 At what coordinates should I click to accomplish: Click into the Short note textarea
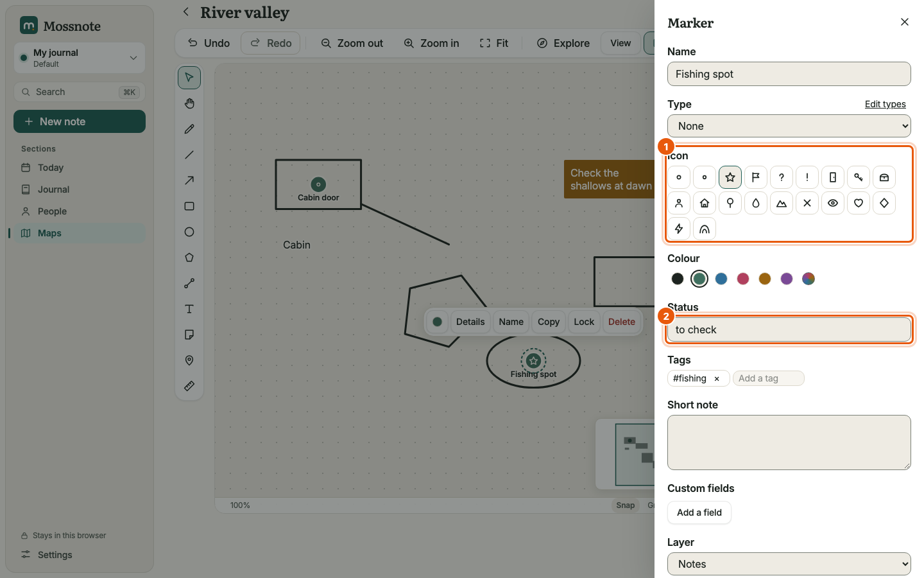pyautogui.click(x=789, y=442)
